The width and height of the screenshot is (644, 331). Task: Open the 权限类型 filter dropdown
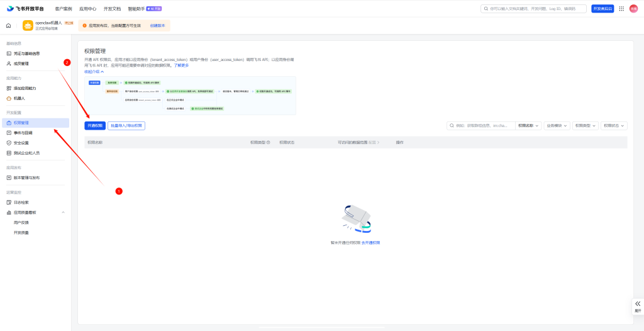coord(586,126)
